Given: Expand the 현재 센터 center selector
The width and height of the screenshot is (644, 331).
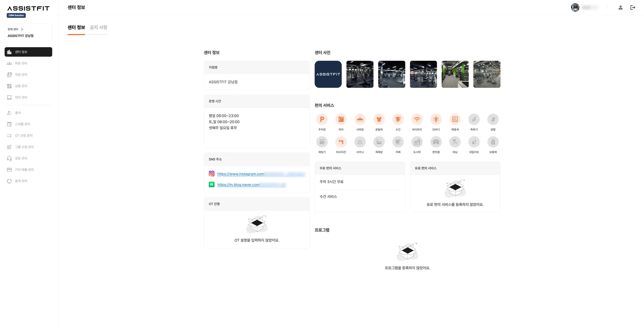Looking at the screenshot, I should [28, 32].
